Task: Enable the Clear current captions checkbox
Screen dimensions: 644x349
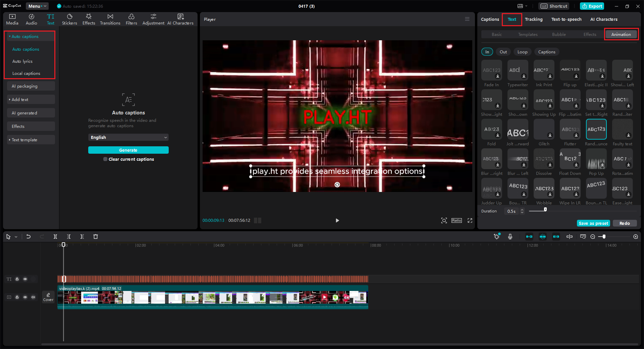Action: coord(105,159)
